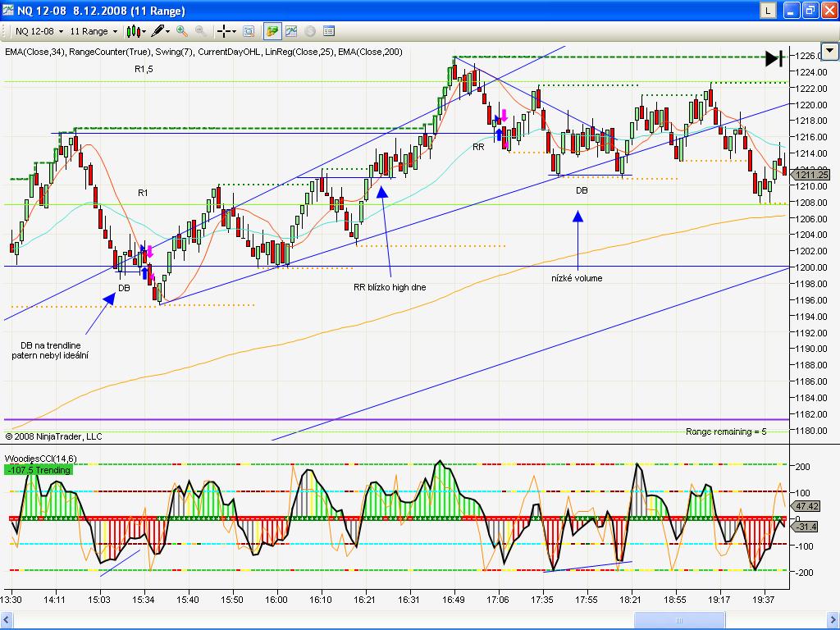Screen dimensions: 840x630
Task: Click the zoom in magnifier
Action: [x=182, y=31]
